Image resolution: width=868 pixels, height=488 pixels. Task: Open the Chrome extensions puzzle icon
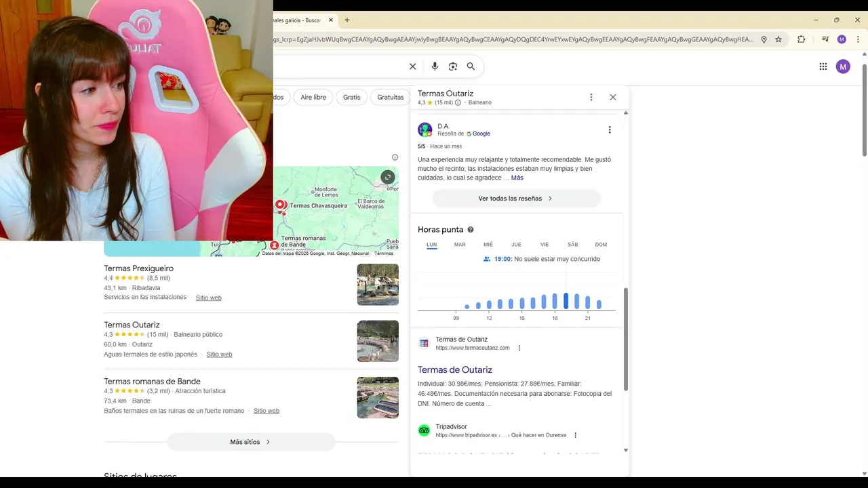(801, 39)
